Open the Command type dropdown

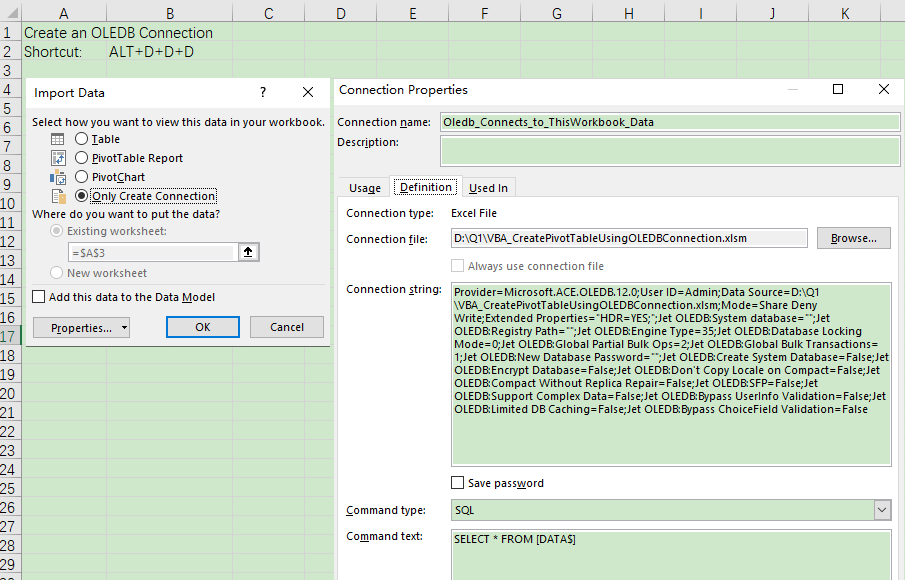pos(881,511)
